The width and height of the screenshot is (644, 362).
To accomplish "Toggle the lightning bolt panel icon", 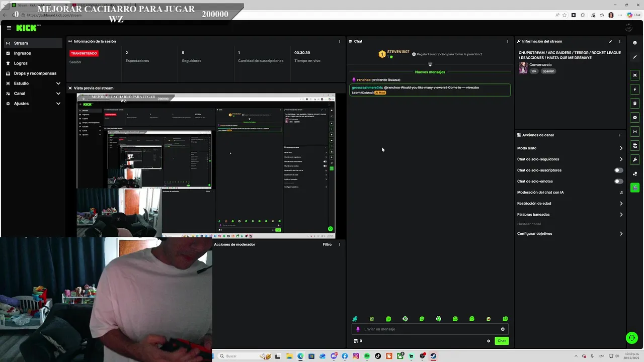I will [x=635, y=89].
